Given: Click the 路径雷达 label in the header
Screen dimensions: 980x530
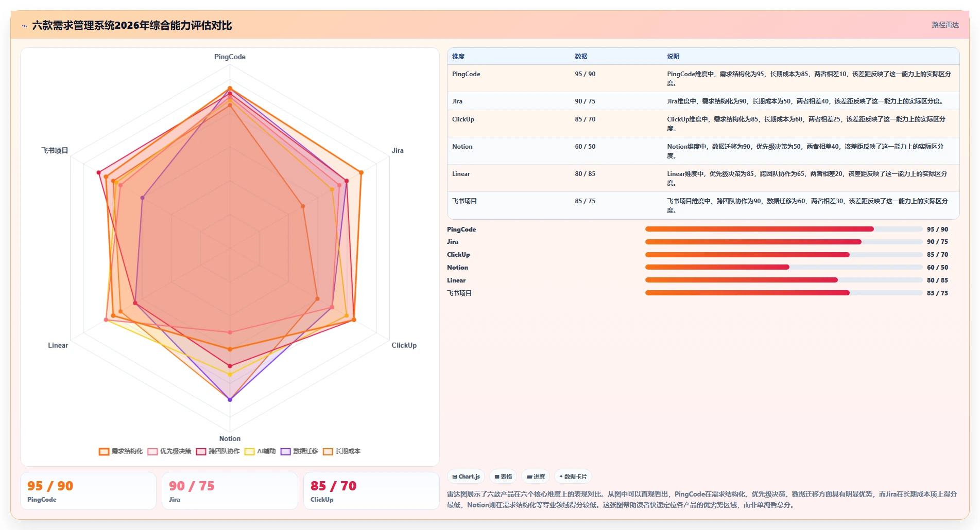Looking at the screenshot, I should pos(945,25).
